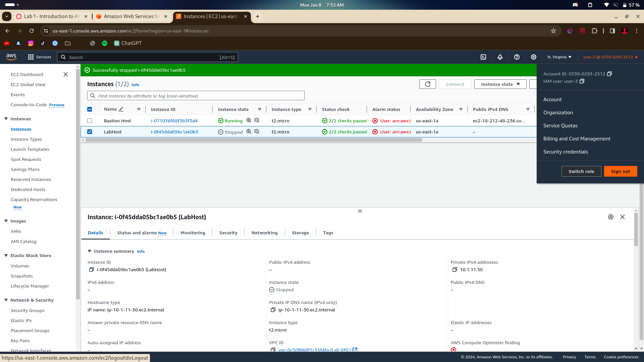Image resolution: width=644 pixels, height=362 pixels.
Task: Click zoom-in filter icon for Running state
Action: coord(249,120)
